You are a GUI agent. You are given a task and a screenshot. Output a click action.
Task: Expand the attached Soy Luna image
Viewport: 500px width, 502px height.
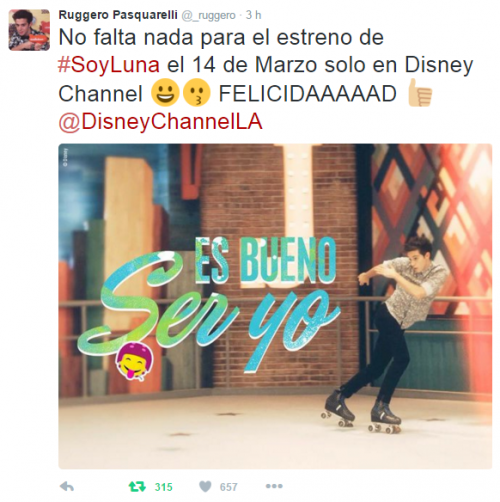[x=275, y=306]
